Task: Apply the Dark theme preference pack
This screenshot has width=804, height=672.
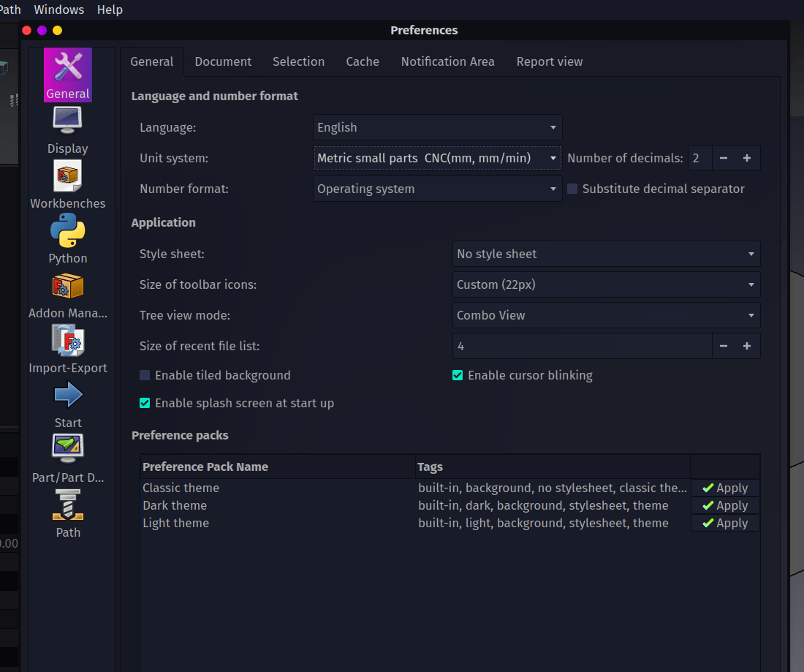Action: click(724, 505)
